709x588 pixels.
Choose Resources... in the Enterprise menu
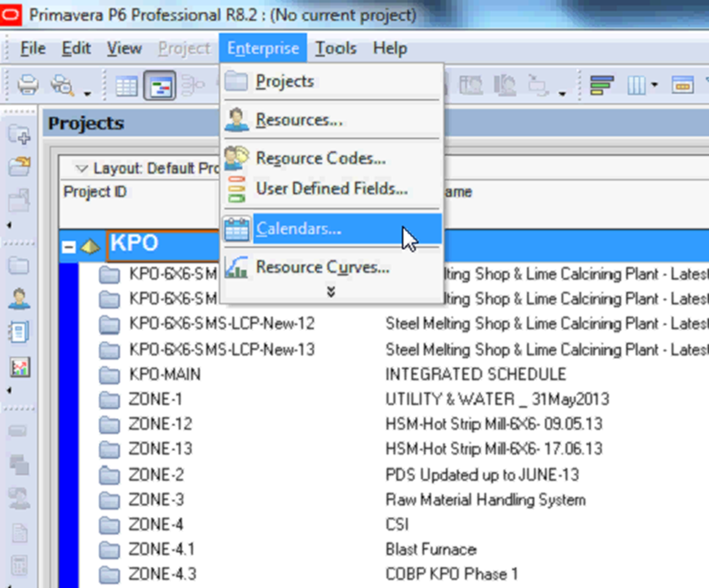point(331,120)
